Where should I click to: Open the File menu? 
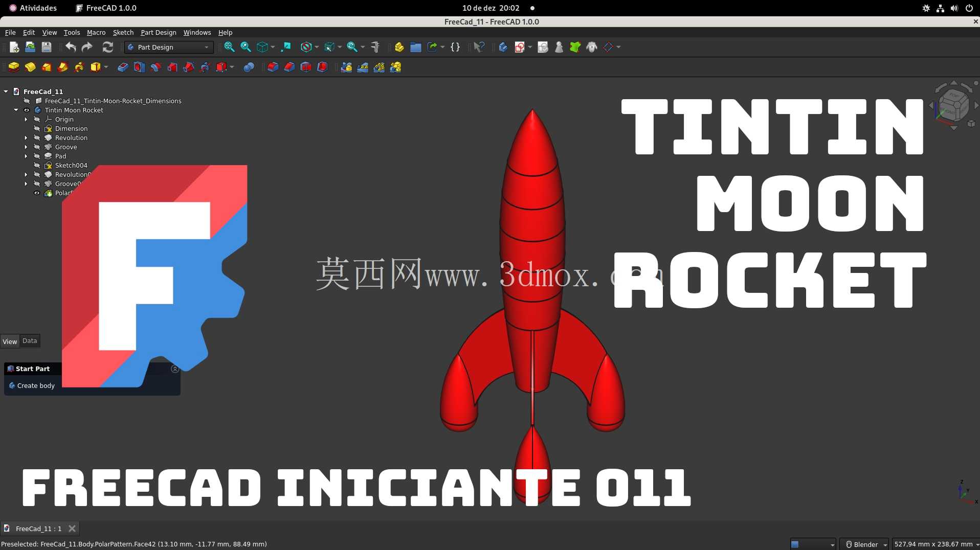point(10,32)
